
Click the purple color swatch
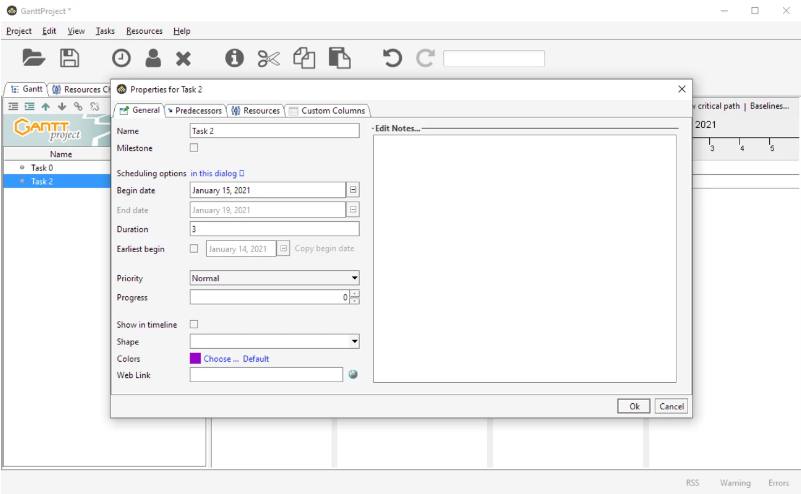pyautogui.click(x=195, y=358)
